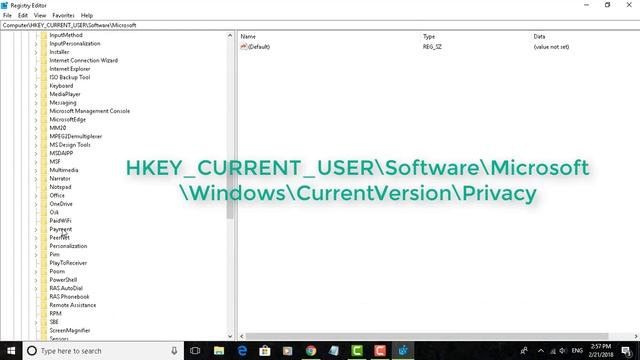Select the Messaging key

pyautogui.click(x=63, y=102)
